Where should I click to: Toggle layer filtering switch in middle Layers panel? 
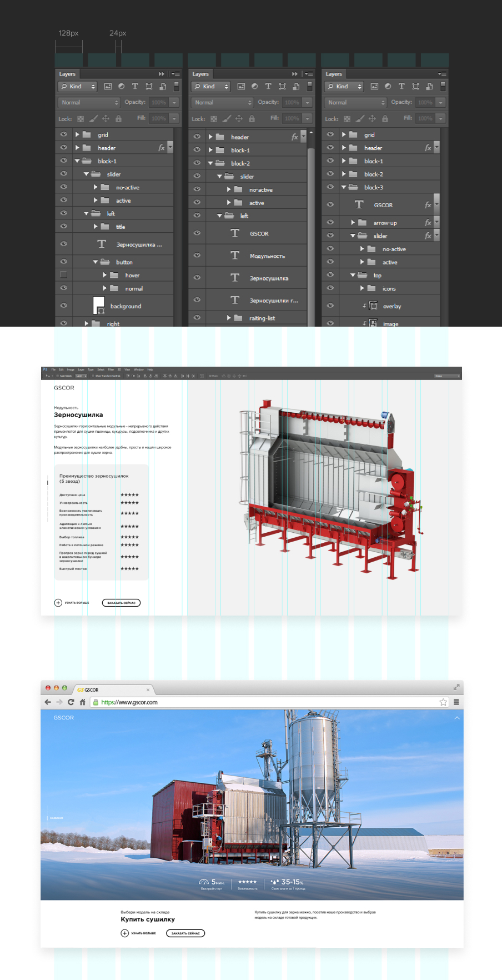[x=310, y=86]
